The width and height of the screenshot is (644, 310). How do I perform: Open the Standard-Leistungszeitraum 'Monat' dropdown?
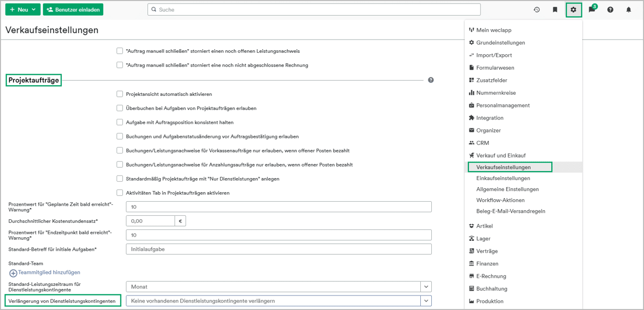[426, 287]
